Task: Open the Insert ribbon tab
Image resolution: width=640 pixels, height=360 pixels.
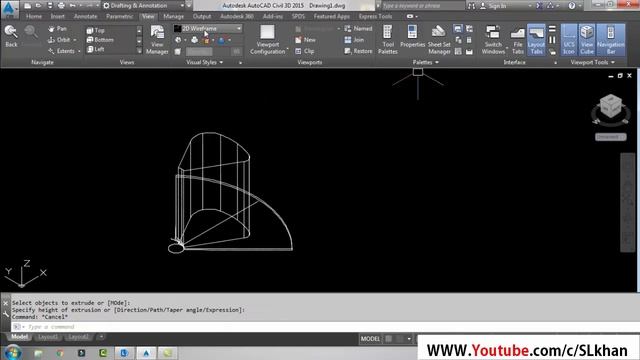Action: pos(58,16)
